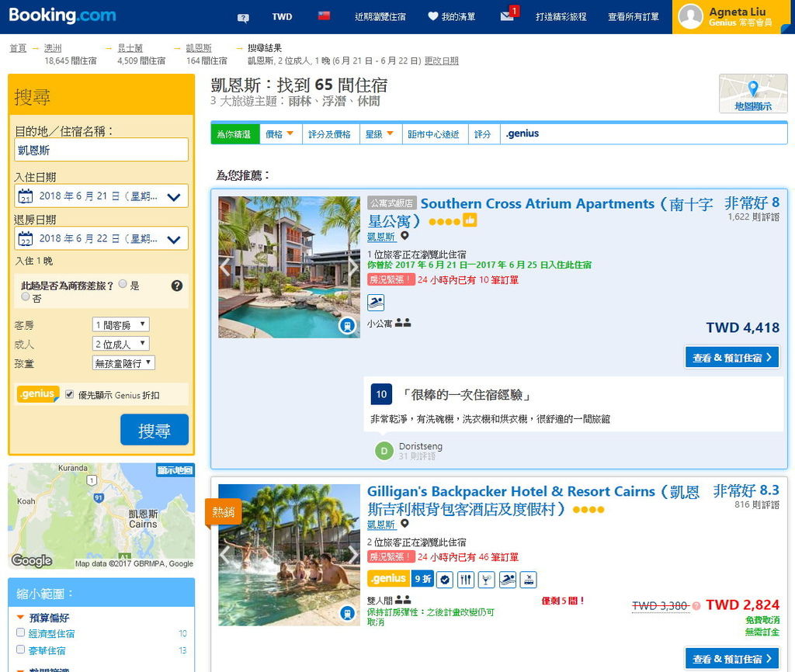The height and width of the screenshot is (672, 795).
Task: Open the 無孩童隨行 children dropdown
Action: (x=123, y=363)
